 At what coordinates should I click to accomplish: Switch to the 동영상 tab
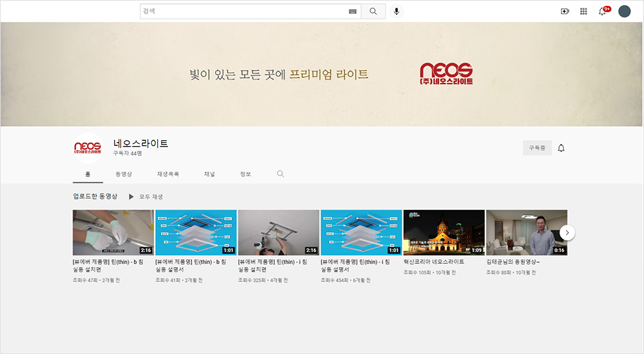tap(124, 174)
